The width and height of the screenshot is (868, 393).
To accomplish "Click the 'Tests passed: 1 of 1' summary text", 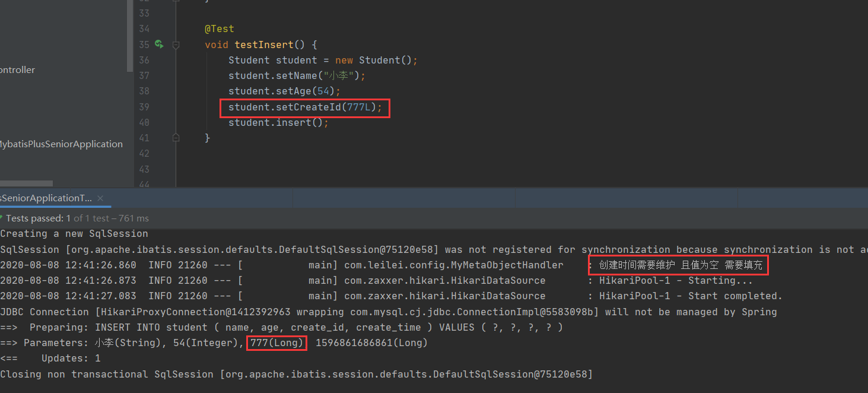I will point(59,218).
